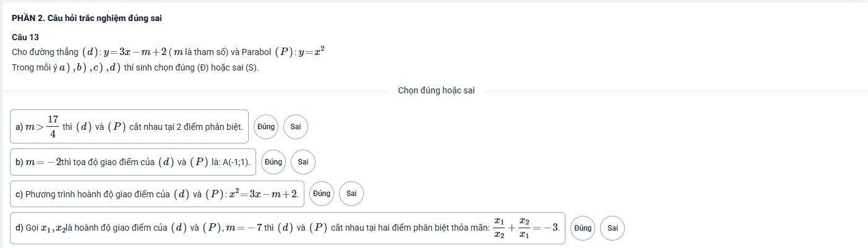Click the 'Chọn đúng hoặc sai' divider label
This screenshot has height=248, width=868.
(436, 90)
